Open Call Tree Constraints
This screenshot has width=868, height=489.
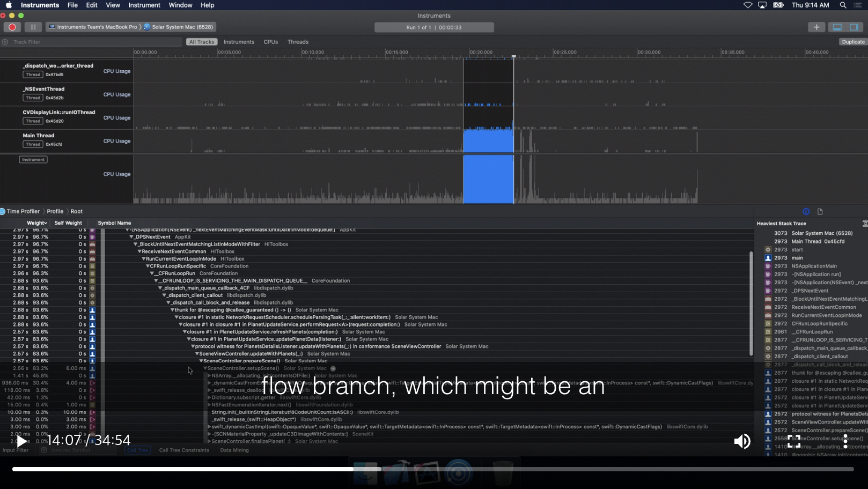[x=184, y=450]
